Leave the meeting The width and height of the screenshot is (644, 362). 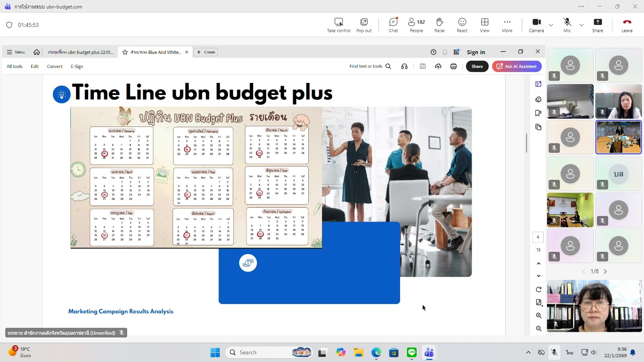pyautogui.click(x=627, y=25)
